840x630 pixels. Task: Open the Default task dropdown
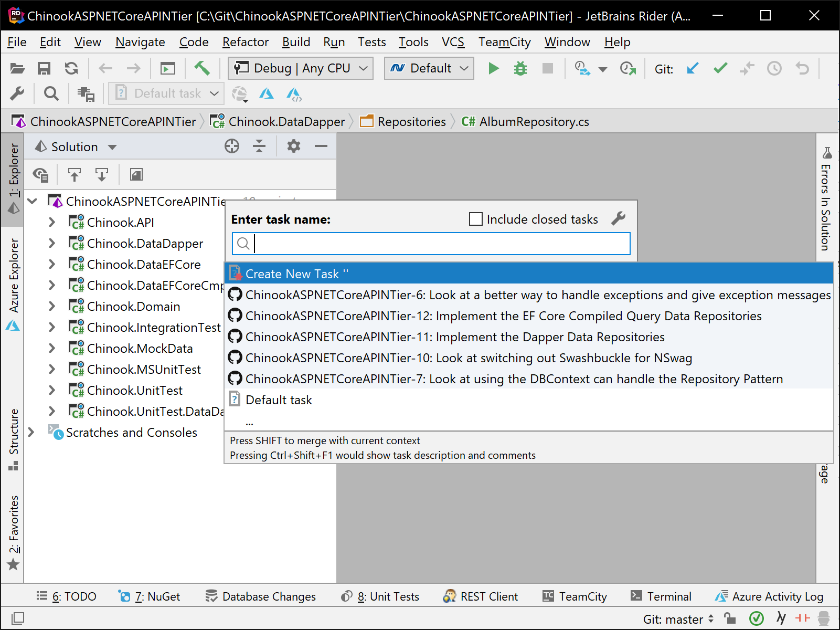[167, 93]
